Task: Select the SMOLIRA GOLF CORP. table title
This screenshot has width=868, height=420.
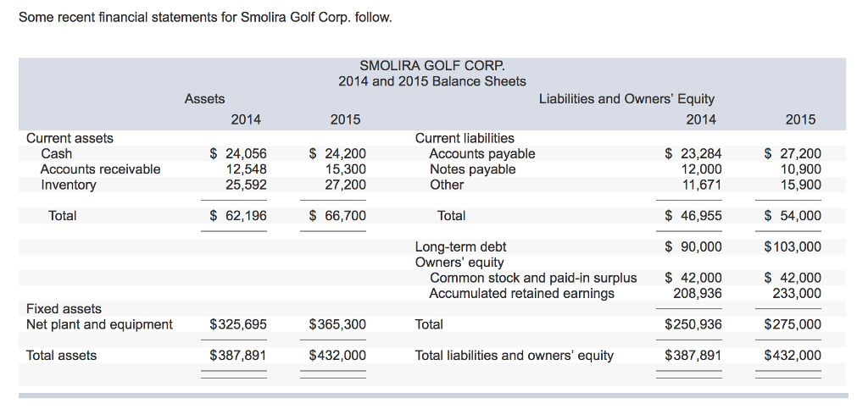Action: pos(432,66)
